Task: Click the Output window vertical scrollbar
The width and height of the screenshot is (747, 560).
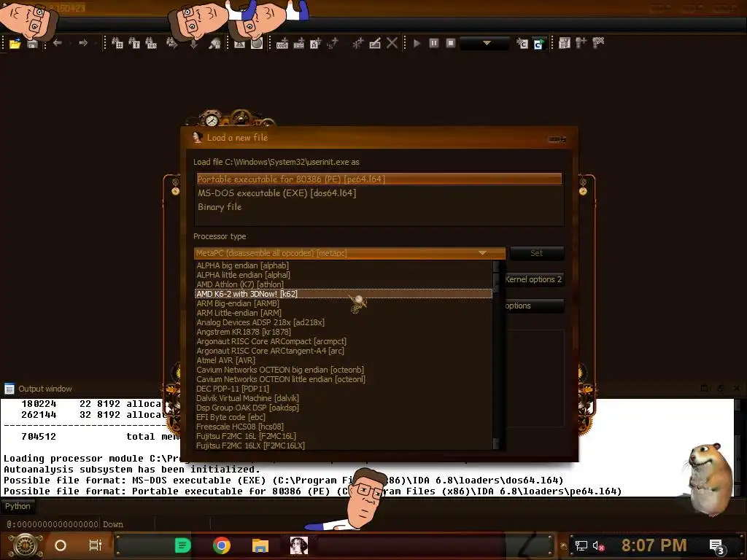Action: 738,448
